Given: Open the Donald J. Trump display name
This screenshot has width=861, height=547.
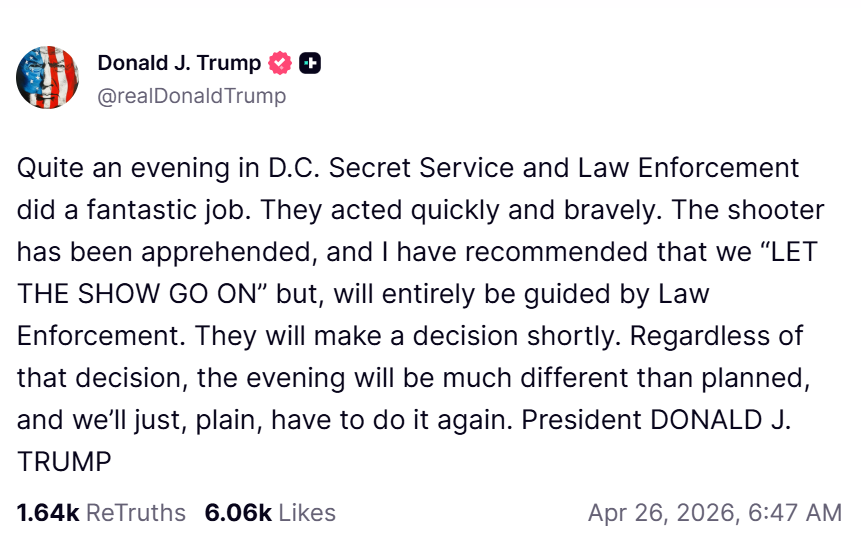Looking at the screenshot, I should pos(179,63).
